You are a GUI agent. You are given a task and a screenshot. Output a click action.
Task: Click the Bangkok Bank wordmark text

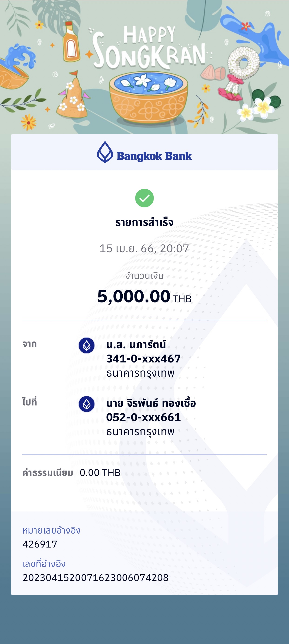click(154, 156)
